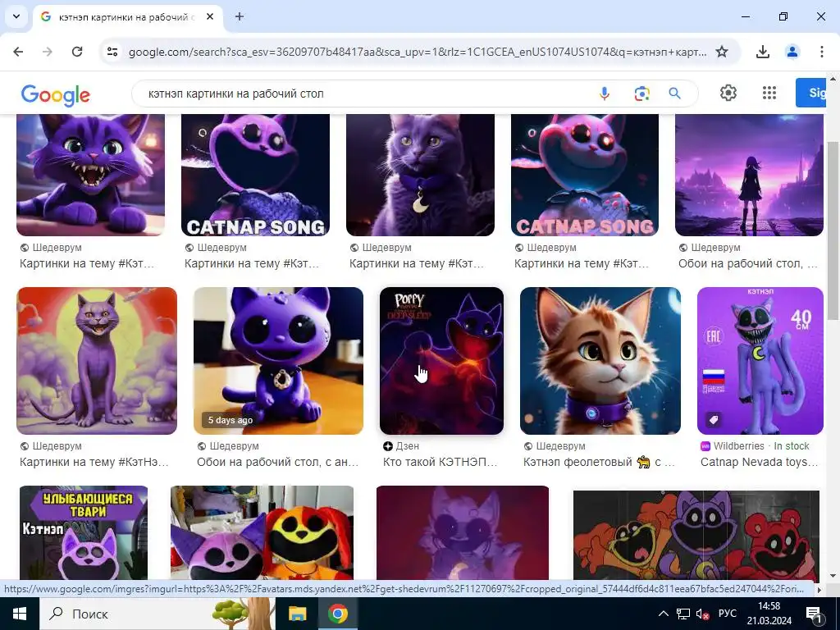Viewport: 840px width, 630px height.
Task: Open the purple fanged cat image
Action: pos(90,176)
